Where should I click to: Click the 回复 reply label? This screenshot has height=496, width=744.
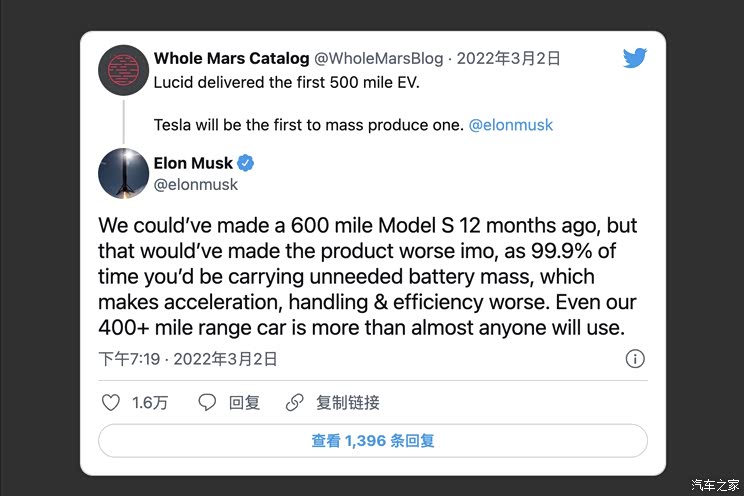coord(244,402)
